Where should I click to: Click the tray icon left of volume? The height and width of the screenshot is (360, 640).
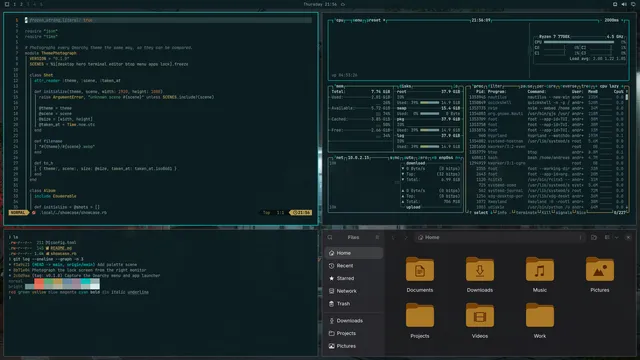[x=615, y=4]
